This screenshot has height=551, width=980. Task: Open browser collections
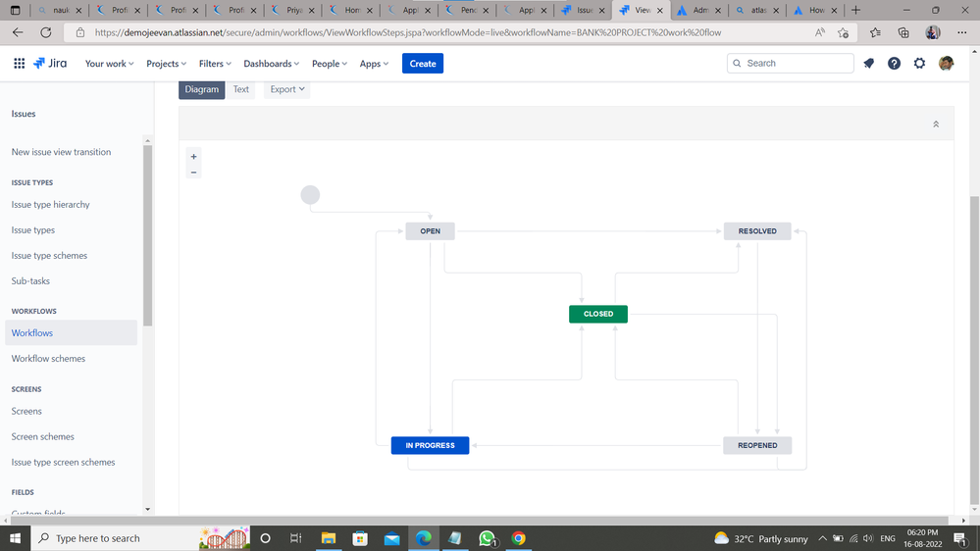(x=903, y=32)
